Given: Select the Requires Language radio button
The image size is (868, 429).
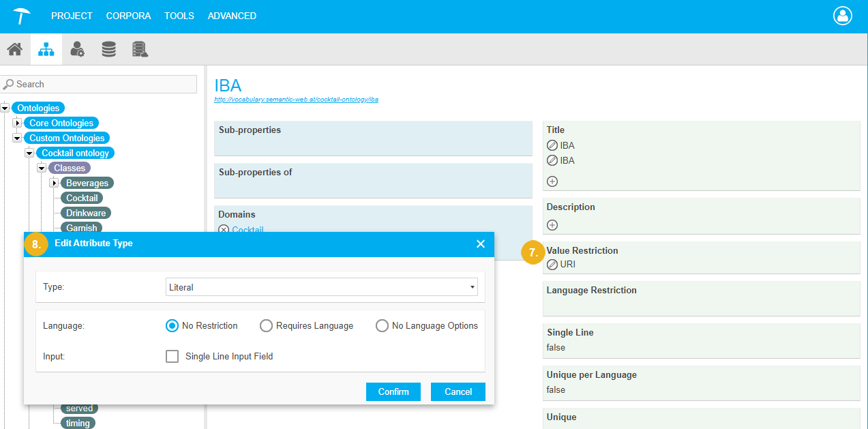Looking at the screenshot, I should pyautogui.click(x=266, y=326).
